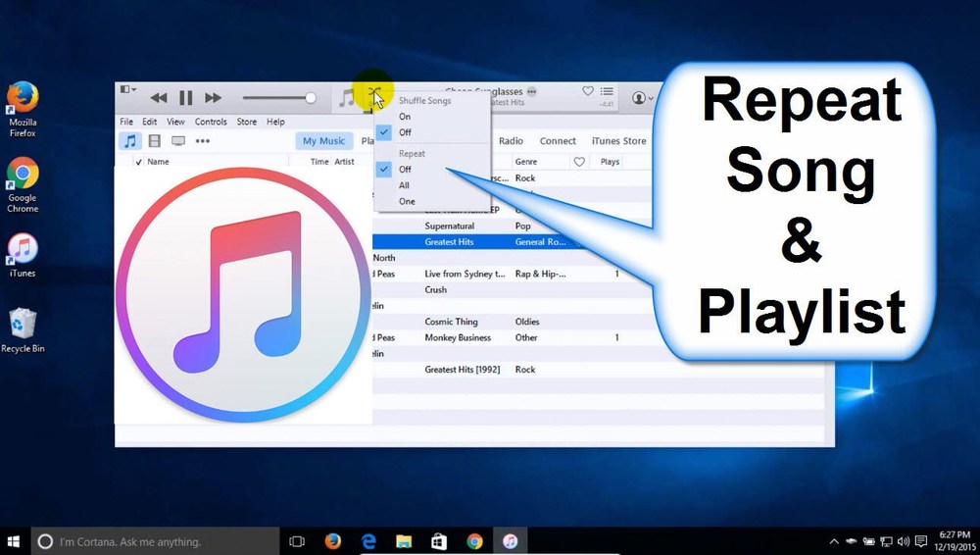Sort songs by Genre column header
The image size is (980, 555).
click(x=526, y=162)
